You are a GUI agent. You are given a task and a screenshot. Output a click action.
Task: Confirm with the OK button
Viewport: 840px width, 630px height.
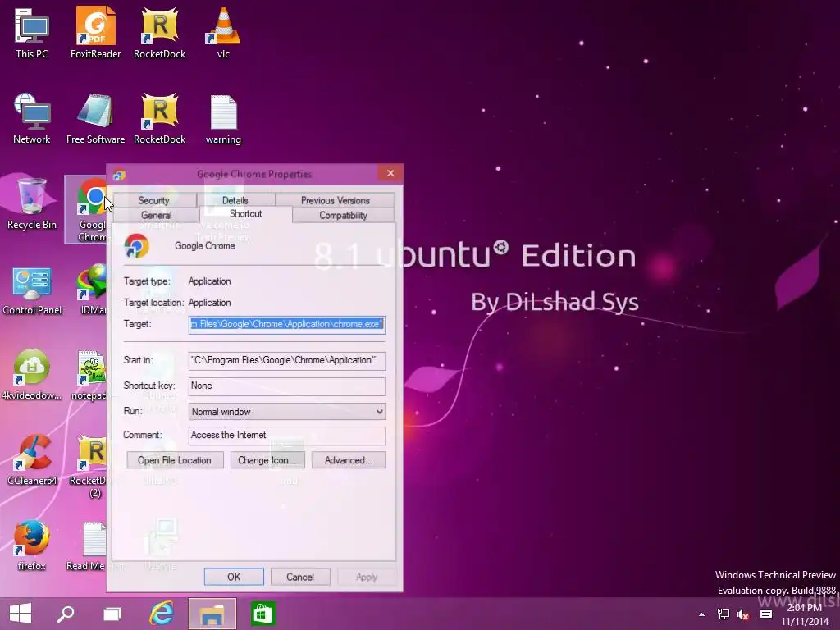(234, 577)
